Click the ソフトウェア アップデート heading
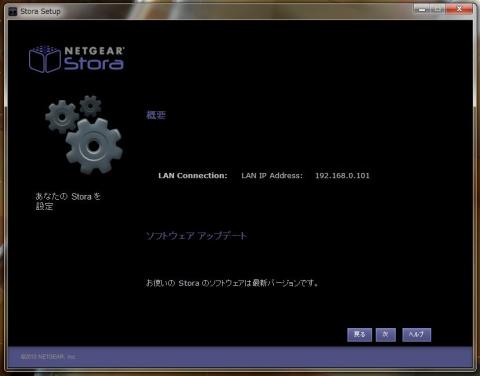480x376 pixels. pos(197,236)
